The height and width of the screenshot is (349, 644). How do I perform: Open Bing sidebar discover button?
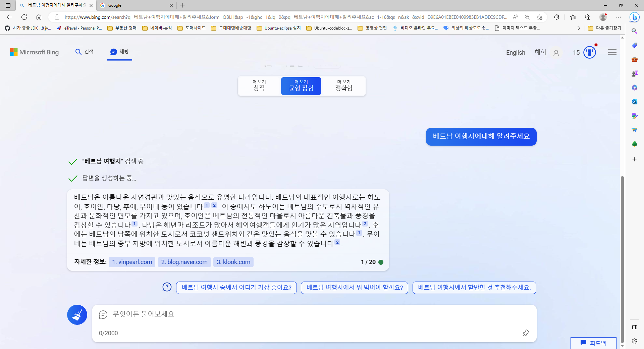pos(634,17)
